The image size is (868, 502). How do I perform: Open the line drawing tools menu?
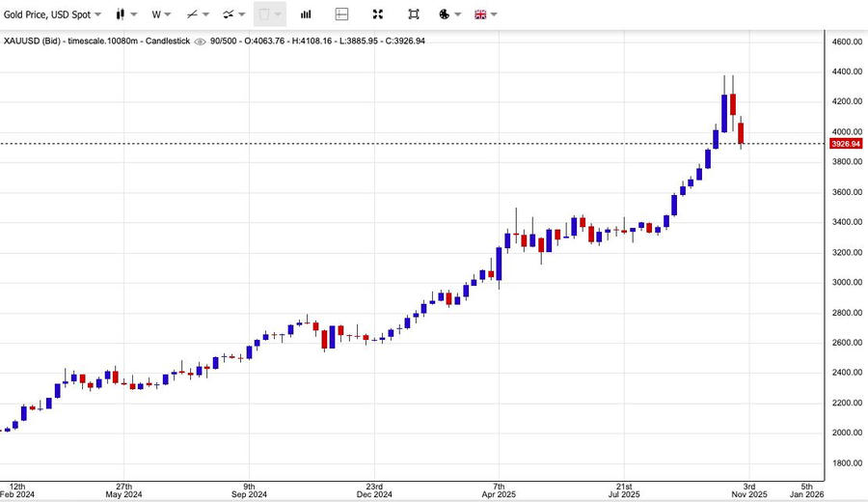[198, 14]
